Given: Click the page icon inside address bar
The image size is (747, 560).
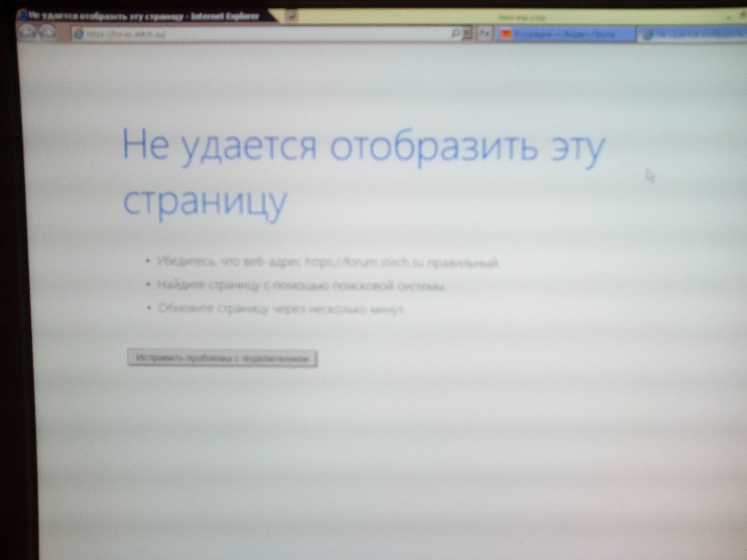Looking at the screenshot, I should point(79,34).
